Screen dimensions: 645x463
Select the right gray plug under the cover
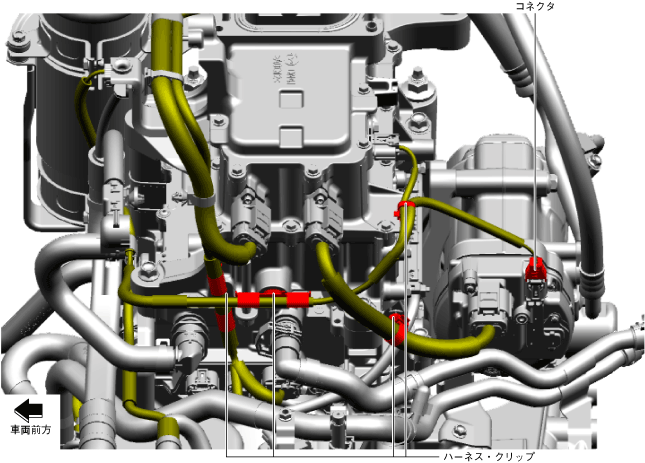point(327,213)
